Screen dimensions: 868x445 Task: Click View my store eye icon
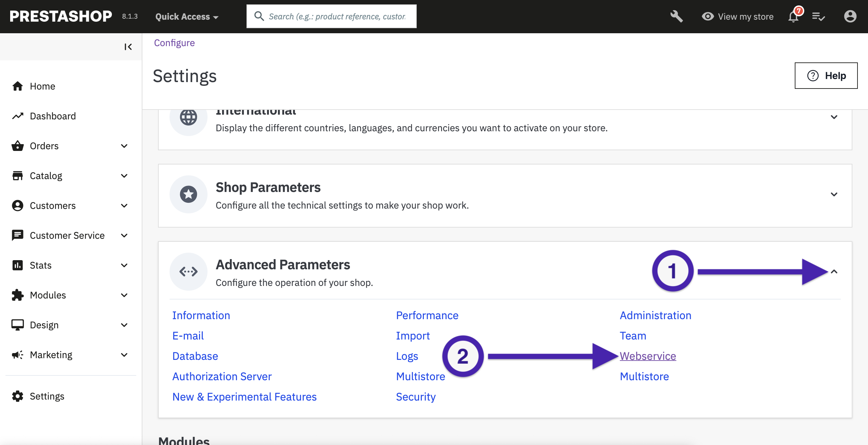(708, 16)
